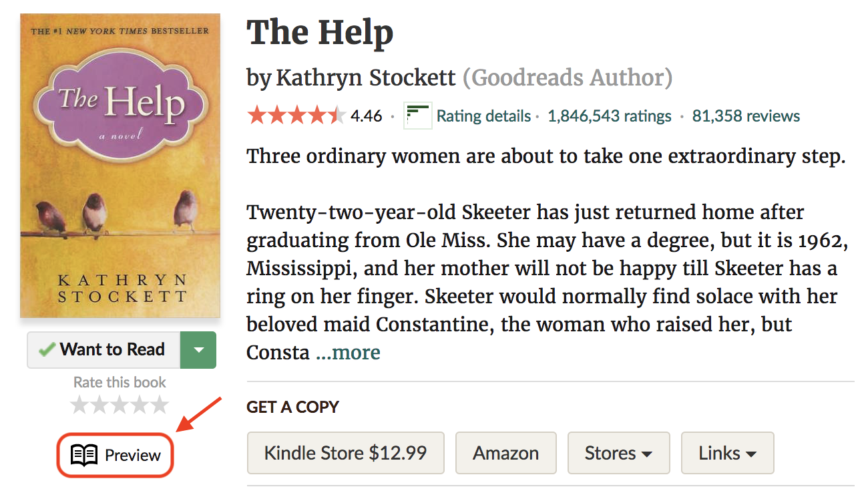
Task: Click the first orange star of the 4.46 rating
Action: (x=256, y=115)
